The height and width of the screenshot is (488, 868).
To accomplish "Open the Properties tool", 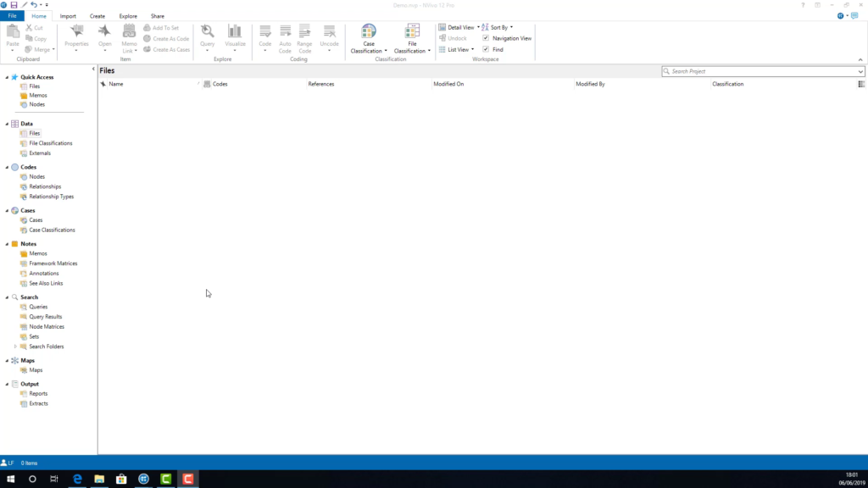I will [76, 36].
